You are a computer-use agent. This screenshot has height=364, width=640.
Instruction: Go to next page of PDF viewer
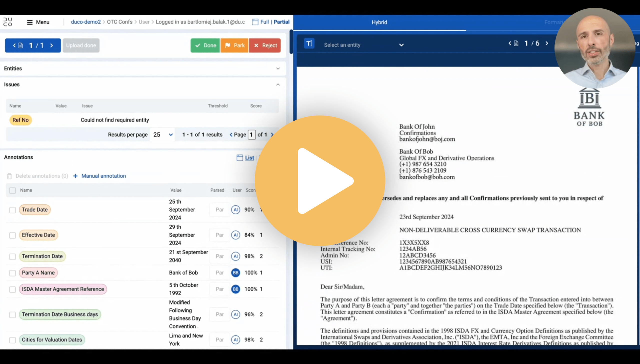[x=547, y=43]
